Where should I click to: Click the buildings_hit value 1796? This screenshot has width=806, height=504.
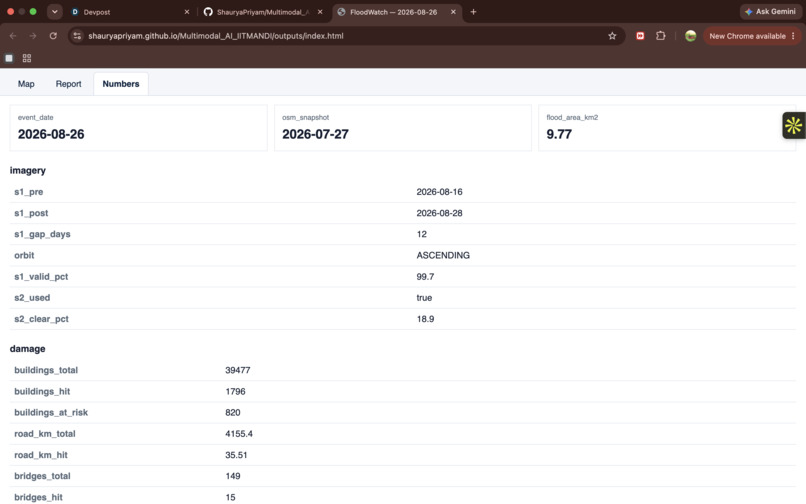(x=235, y=391)
